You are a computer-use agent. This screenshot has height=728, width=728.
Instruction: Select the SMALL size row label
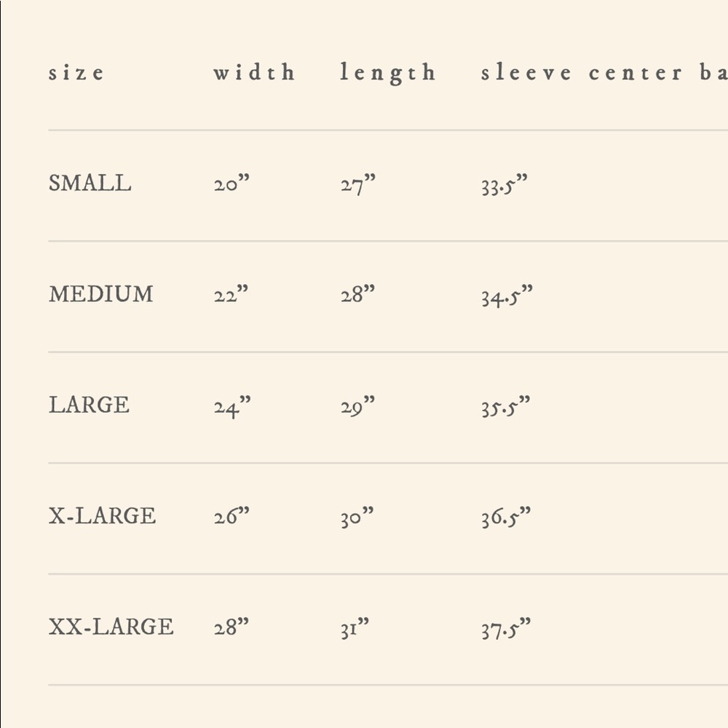[90, 183]
